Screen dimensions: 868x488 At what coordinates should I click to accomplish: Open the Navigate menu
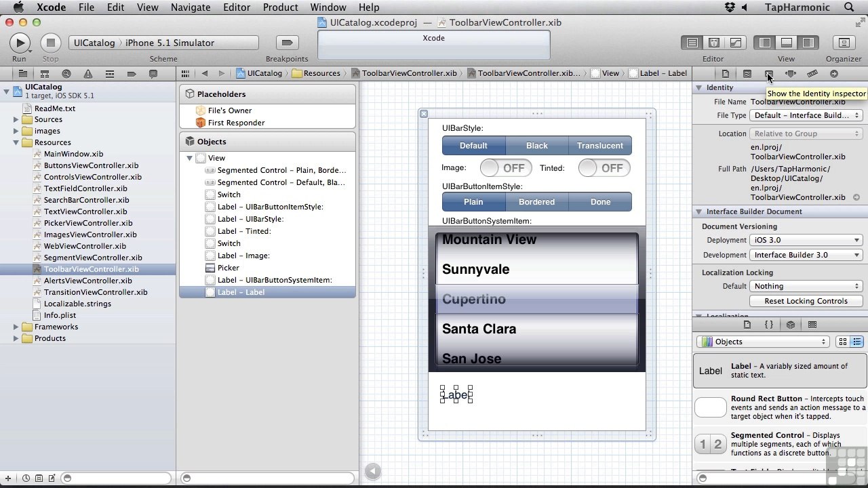click(191, 7)
